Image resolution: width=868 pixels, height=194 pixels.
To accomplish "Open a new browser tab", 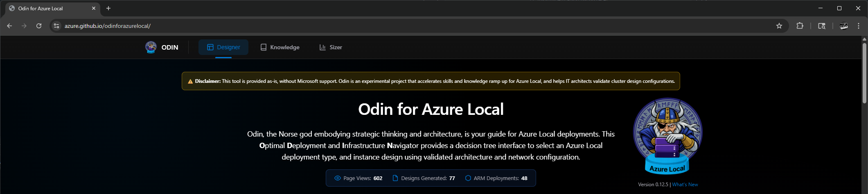I will coord(108,8).
